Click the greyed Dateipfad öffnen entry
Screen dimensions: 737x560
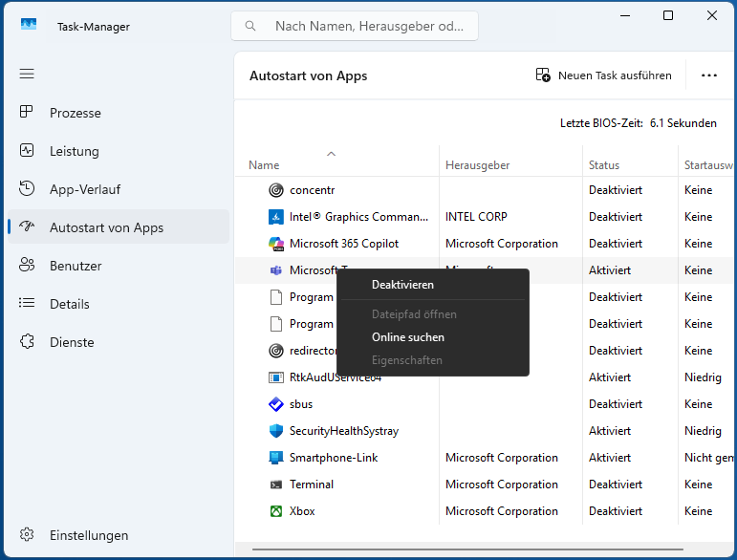(433, 314)
